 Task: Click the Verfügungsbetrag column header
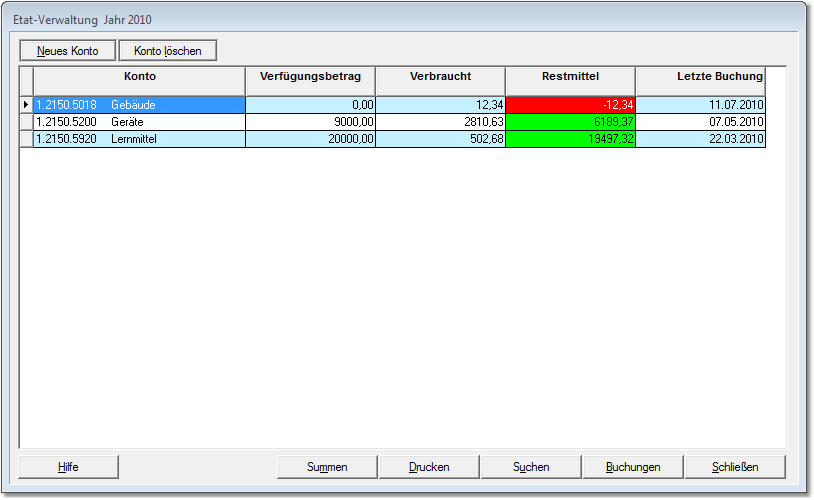(310, 77)
